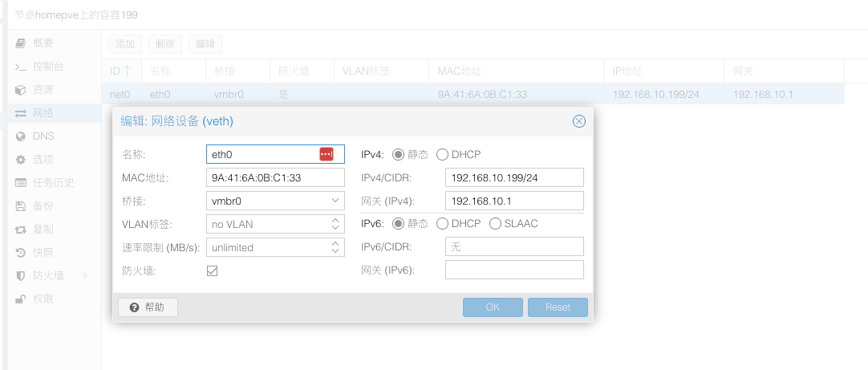This screenshot has height=370, width=868.
Task: Open the DNS globe sidebar item
Action: tap(21, 136)
